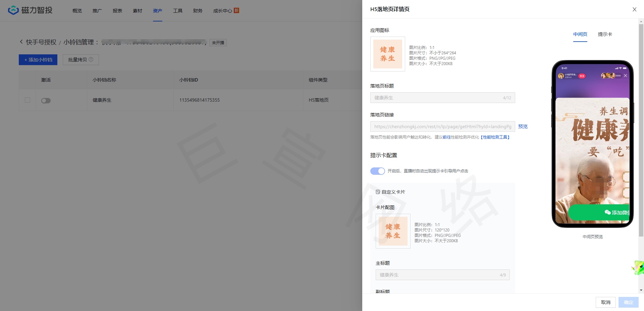Confirm changes with the 确定 button
The width and height of the screenshot is (644, 311).
pyautogui.click(x=628, y=302)
